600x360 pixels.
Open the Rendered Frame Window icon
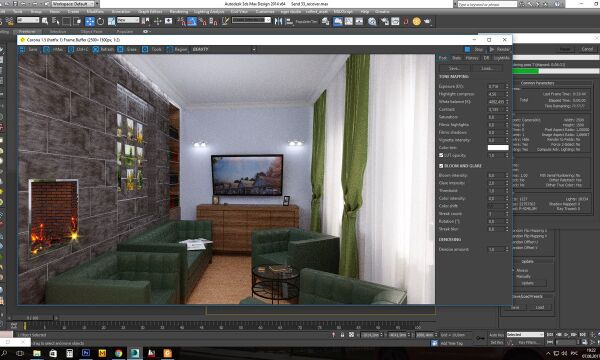tap(395, 21)
